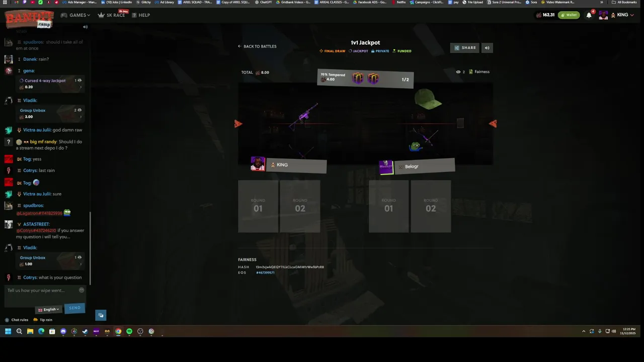
Task: Open notifications bell icon
Action: click(x=589, y=15)
